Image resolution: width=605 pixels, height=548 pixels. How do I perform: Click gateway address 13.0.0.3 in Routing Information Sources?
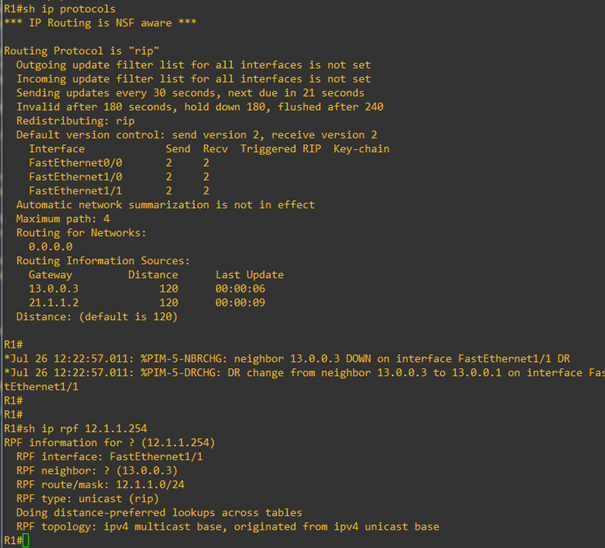54,289
